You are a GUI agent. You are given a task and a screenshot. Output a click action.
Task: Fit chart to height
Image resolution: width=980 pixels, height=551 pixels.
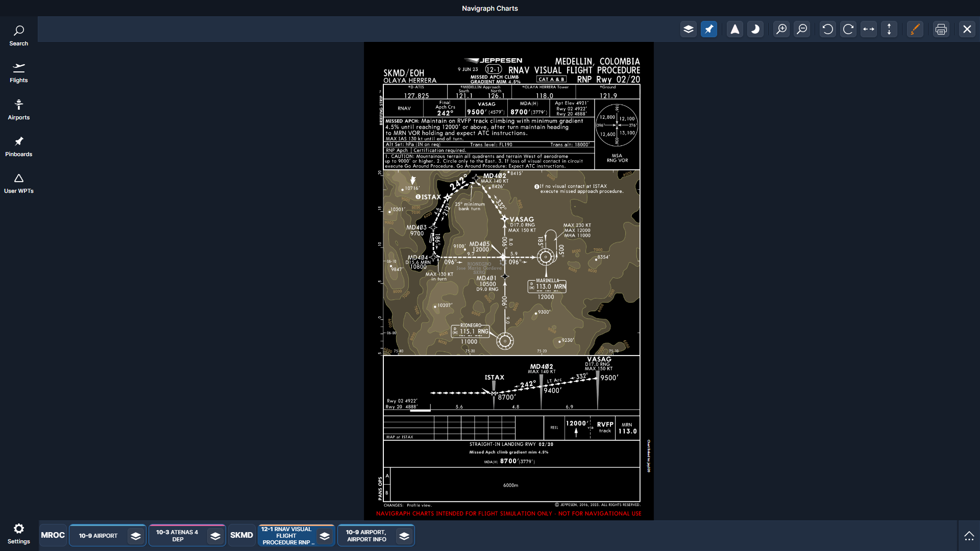pos(889,29)
